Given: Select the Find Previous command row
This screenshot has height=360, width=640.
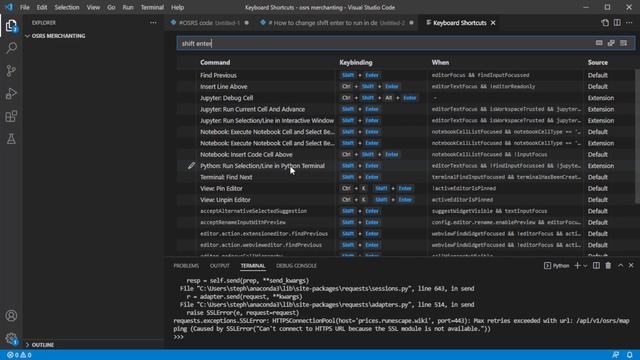Looking at the screenshot, I should [405, 75].
